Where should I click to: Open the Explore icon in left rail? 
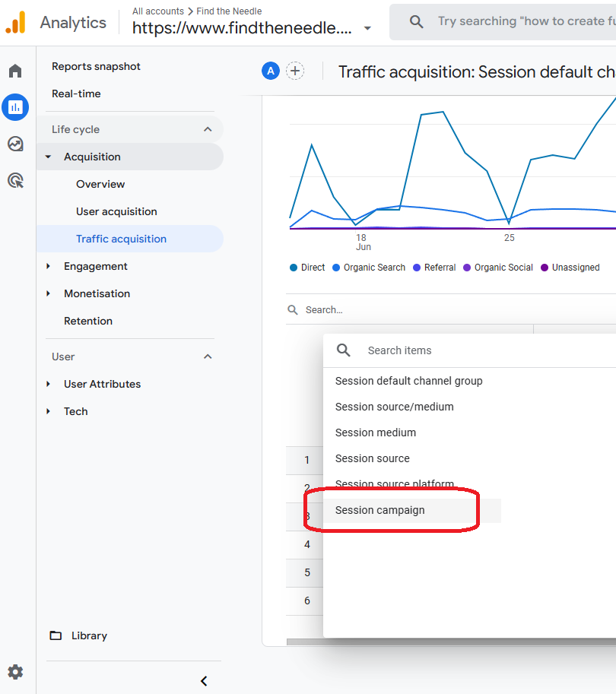pos(15,144)
